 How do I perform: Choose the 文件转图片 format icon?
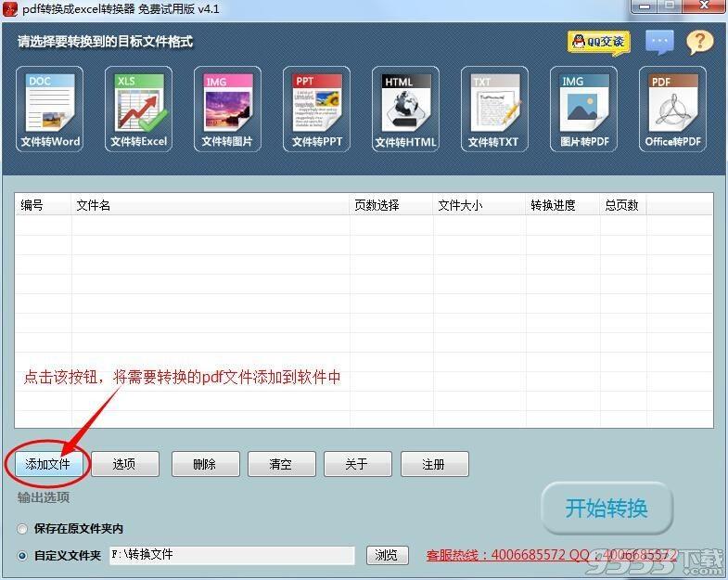click(x=227, y=109)
